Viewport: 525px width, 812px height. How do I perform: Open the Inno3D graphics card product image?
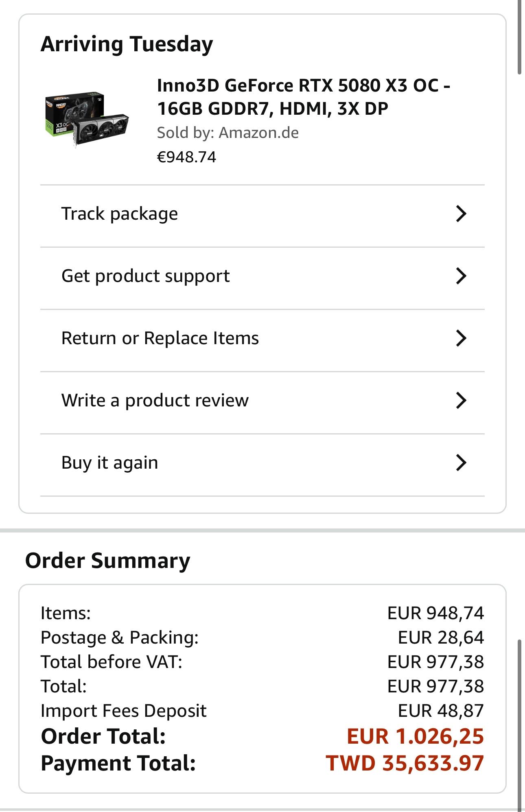click(87, 119)
